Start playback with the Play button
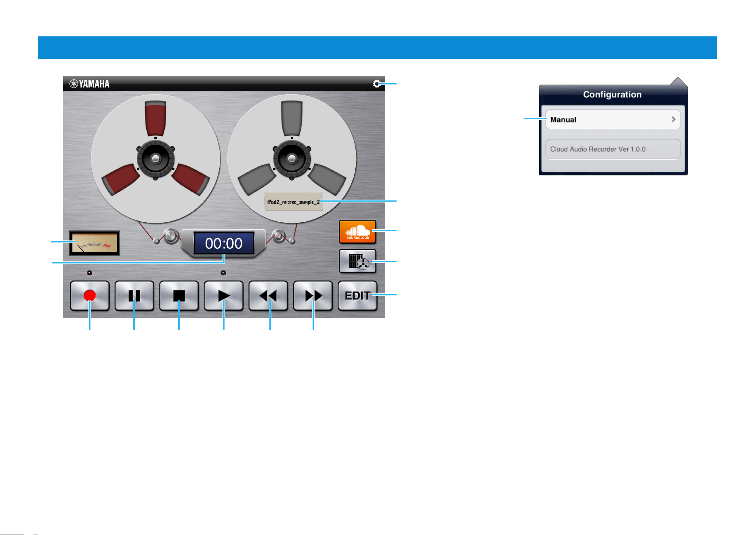This screenshot has width=756, height=535. [224, 296]
